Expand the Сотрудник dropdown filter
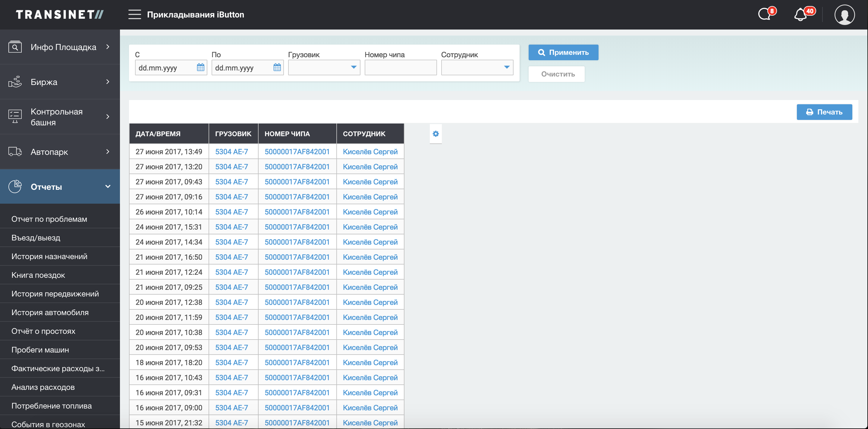This screenshot has width=868, height=429. [x=477, y=67]
